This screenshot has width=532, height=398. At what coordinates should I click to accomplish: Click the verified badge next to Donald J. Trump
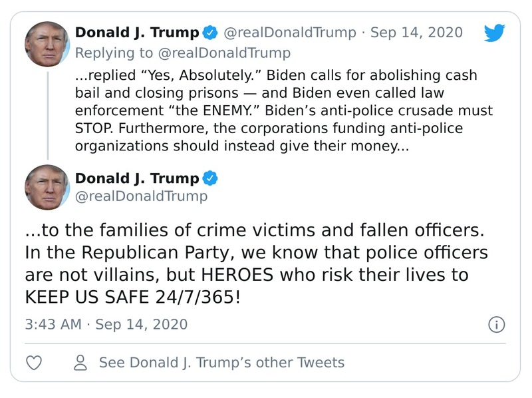pos(211,31)
